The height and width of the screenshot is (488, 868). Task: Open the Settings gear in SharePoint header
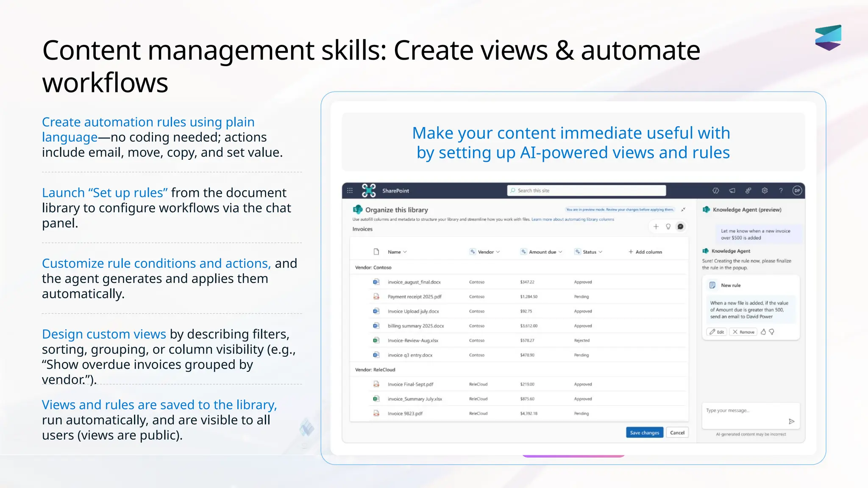point(765,191)
